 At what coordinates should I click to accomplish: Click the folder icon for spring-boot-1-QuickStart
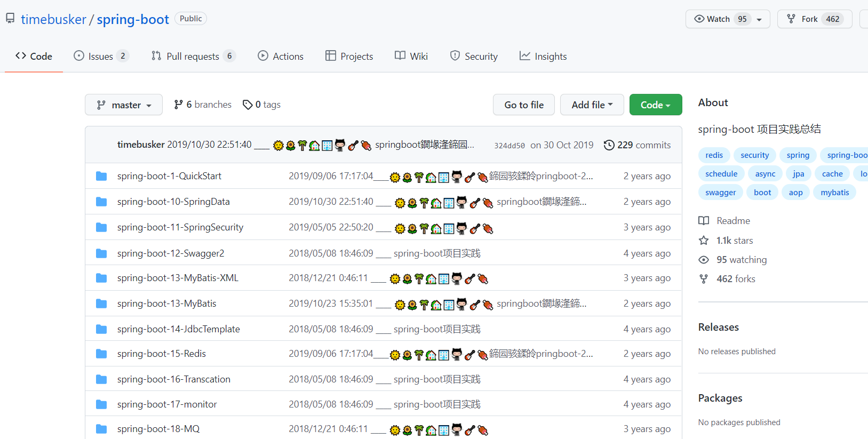[101, 176]
